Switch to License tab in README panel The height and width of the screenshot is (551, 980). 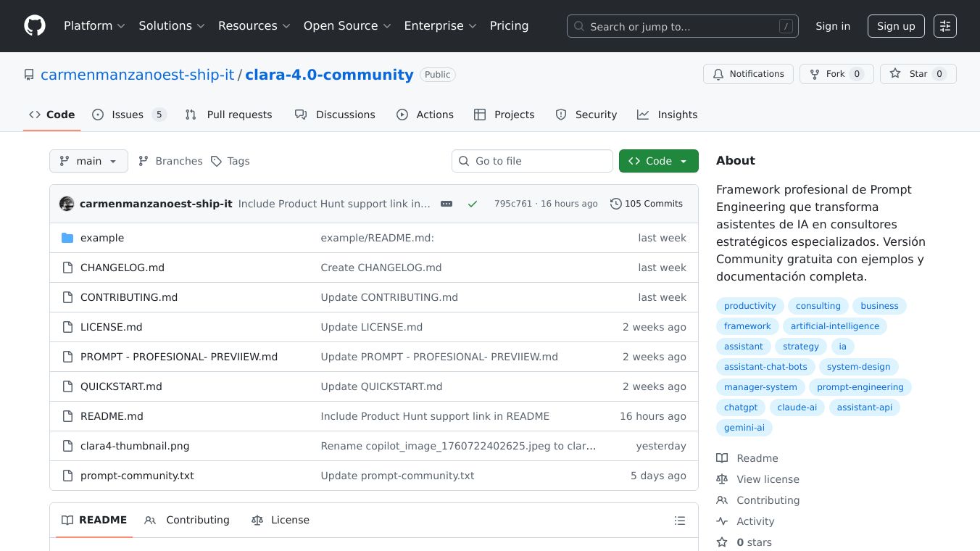pos(281,520)
